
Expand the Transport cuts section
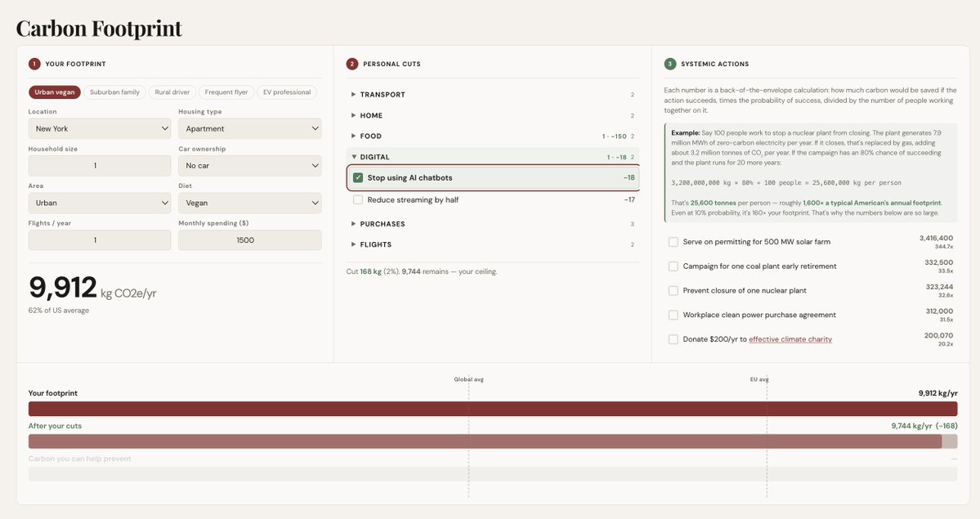click(493, 95)
